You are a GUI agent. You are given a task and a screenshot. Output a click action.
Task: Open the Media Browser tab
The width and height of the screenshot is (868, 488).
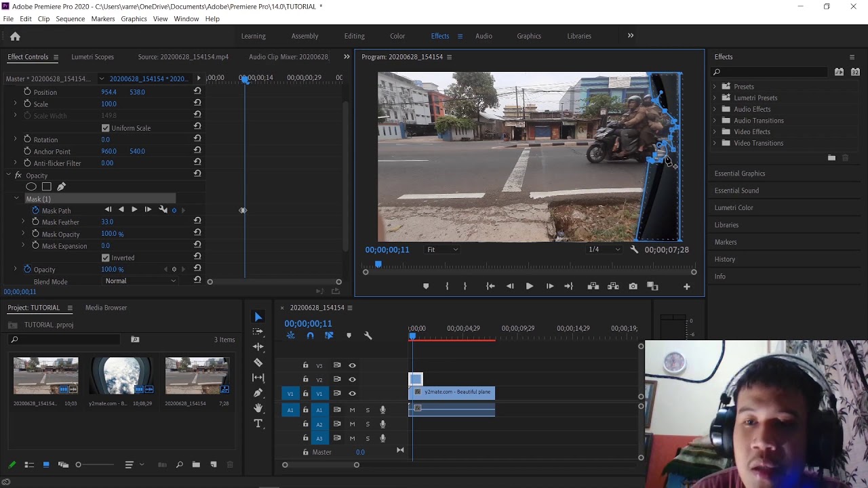point(106,308)
